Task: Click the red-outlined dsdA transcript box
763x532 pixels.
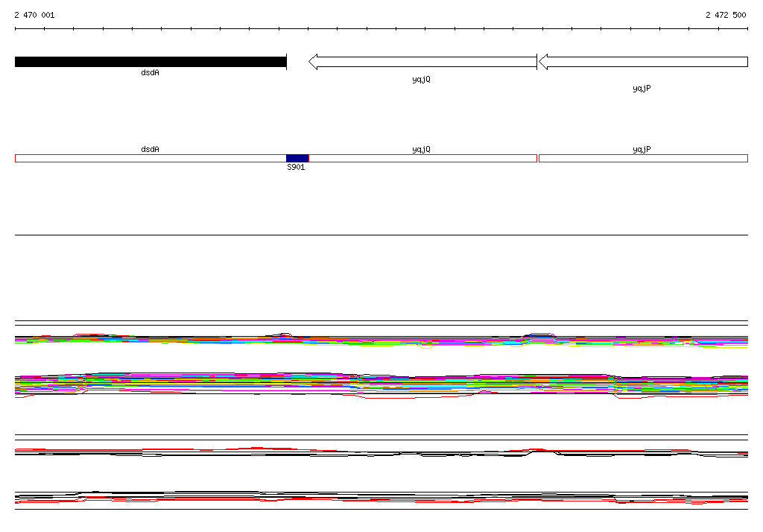Action: (x=151, y=158)
